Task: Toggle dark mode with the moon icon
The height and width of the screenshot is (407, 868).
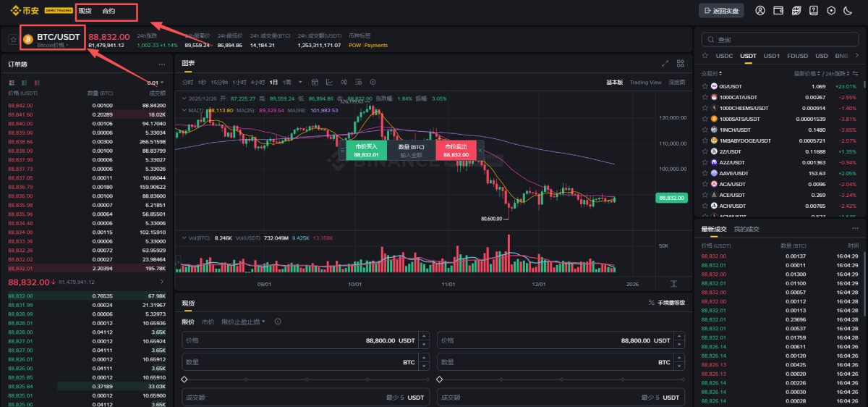Action: click(847, 11)
